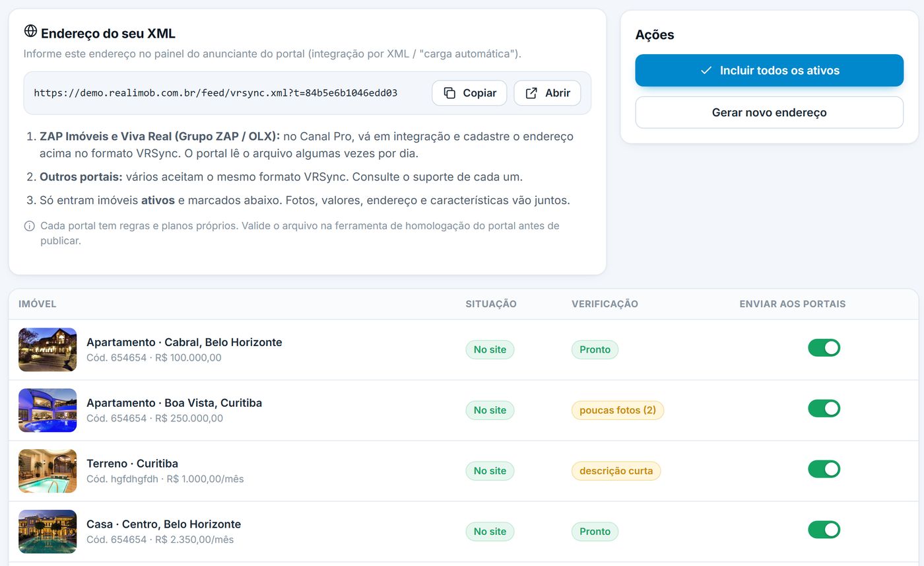The height and width of the screenshot is (566, 924).
Task: Click the Pronto badge for Apartamento Cabral
Action: coord(595,349)
